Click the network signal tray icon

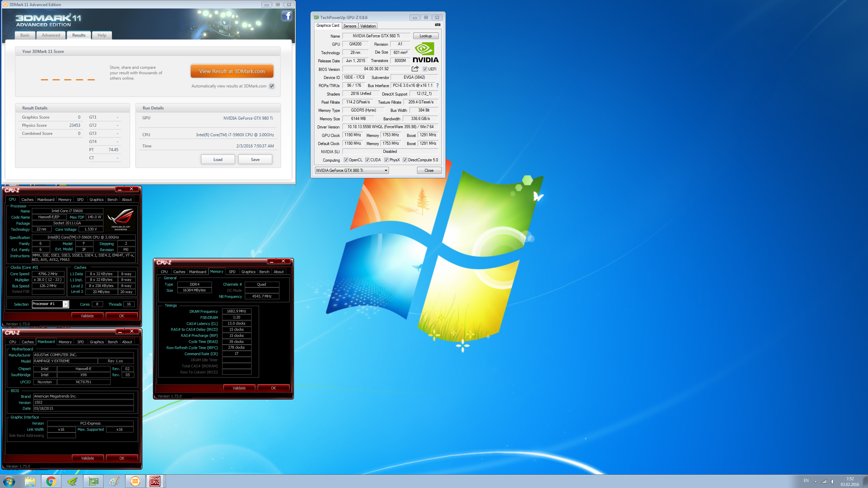coord(824,481)
